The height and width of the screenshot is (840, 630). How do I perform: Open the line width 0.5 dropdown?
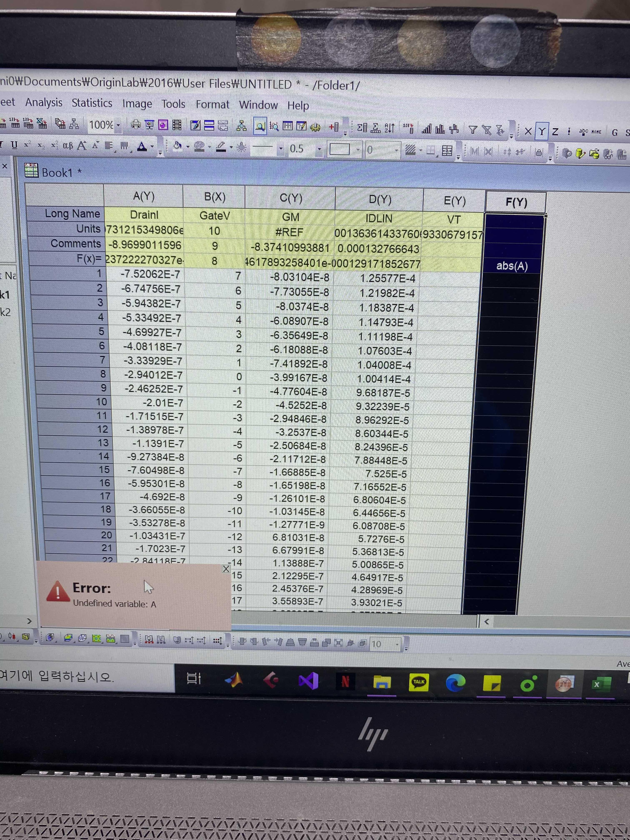319,149
